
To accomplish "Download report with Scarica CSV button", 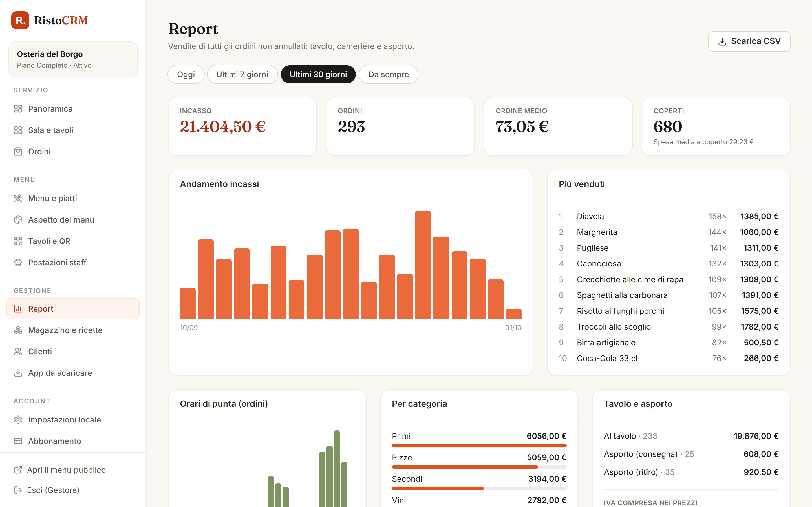I will 749,41.
